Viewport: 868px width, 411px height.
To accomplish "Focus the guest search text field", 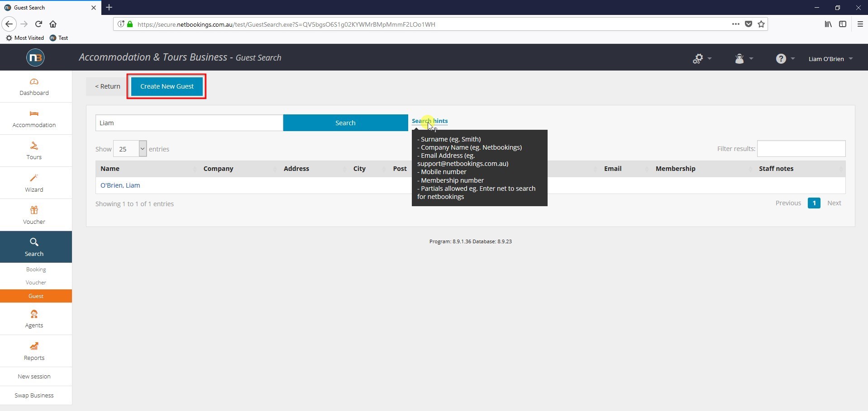I will [189, 123].
